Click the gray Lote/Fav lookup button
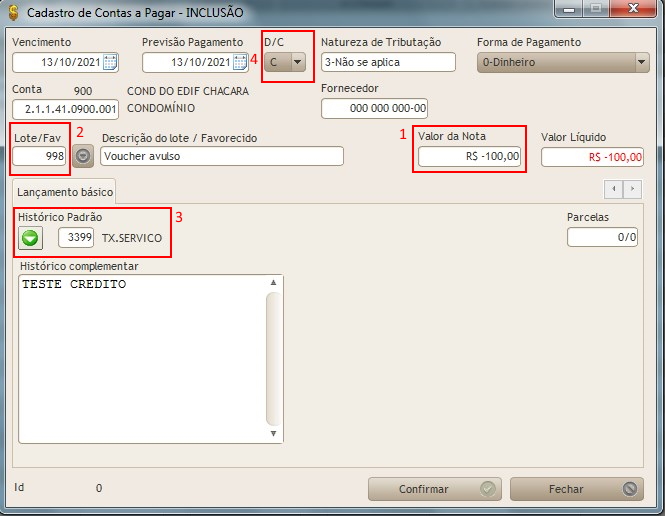This screenshot has height=516, width=665. coord(83,156)
